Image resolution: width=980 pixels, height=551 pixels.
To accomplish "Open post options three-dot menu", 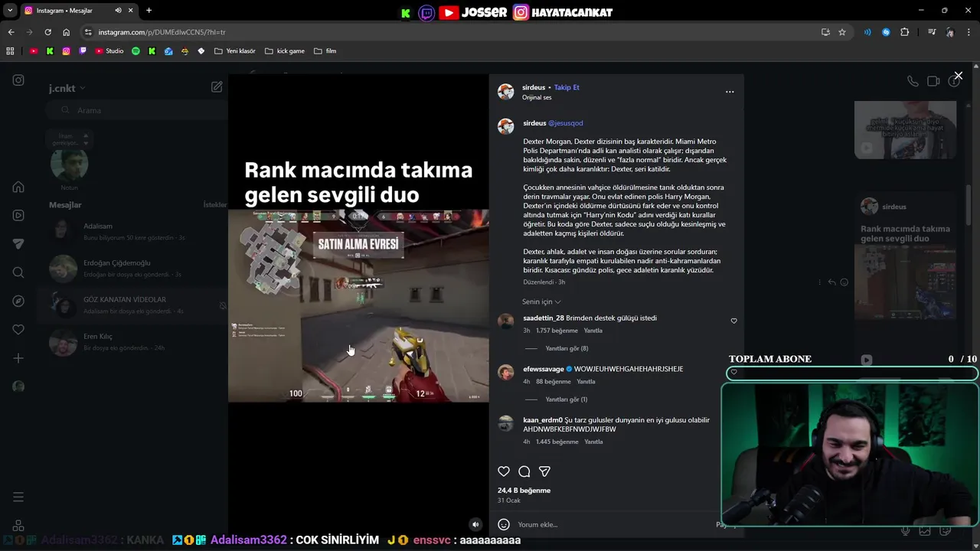I will (x=730, y=92).
